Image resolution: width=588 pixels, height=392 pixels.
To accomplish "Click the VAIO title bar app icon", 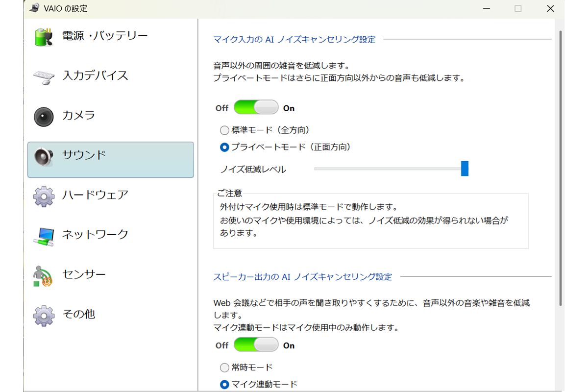I will pyautogui.click(x=34, y=8).
